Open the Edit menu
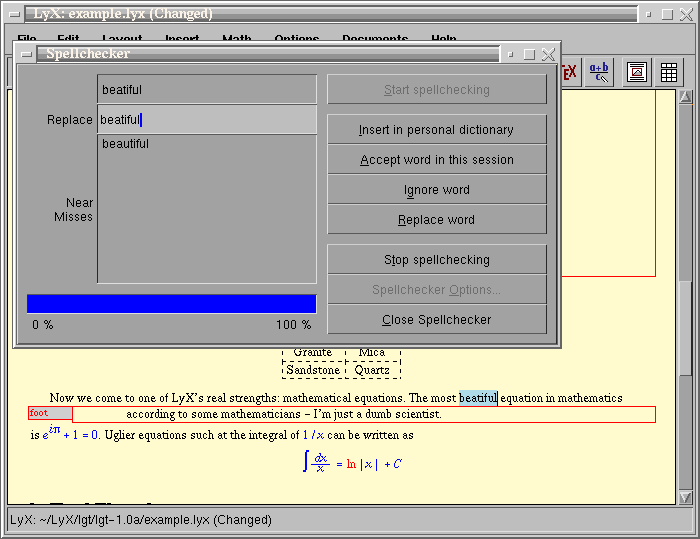The height and width of the screenshot is (539, 700). 68,38
